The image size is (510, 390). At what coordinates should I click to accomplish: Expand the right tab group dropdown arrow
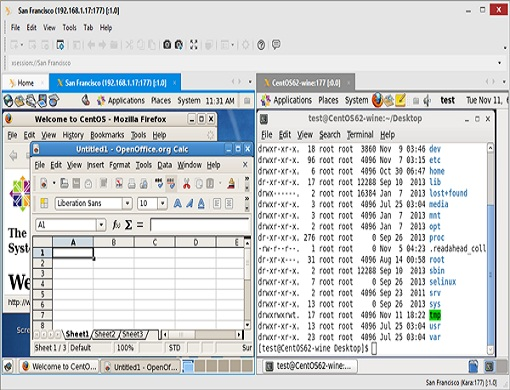point(504,82)
